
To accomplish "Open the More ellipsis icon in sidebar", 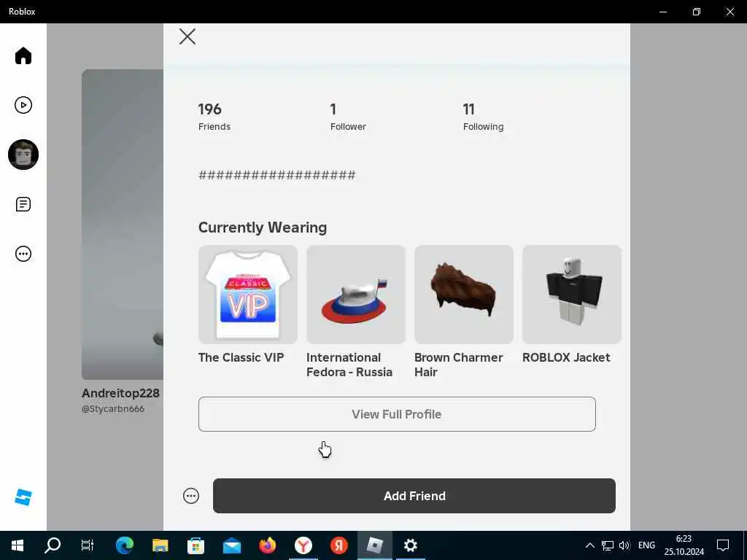I will (23, 254).
